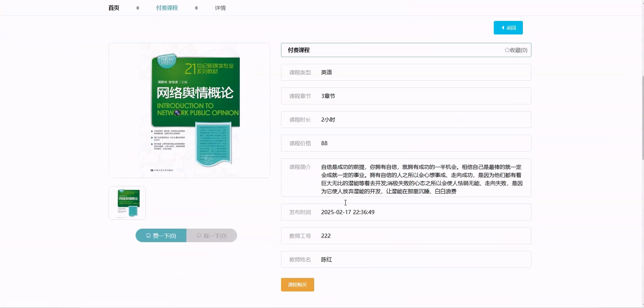
Task: Select the small book cover thumbnail
Action: pyautogui.click(x=127, y=203)
